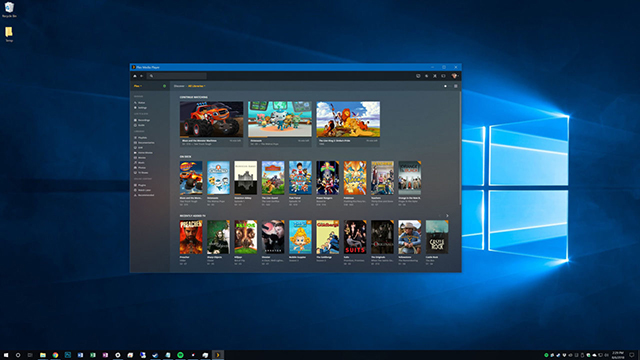640x360 pixels.
Task: Expand the Plex server dropdown in sidebar
Action: point(138,86)
